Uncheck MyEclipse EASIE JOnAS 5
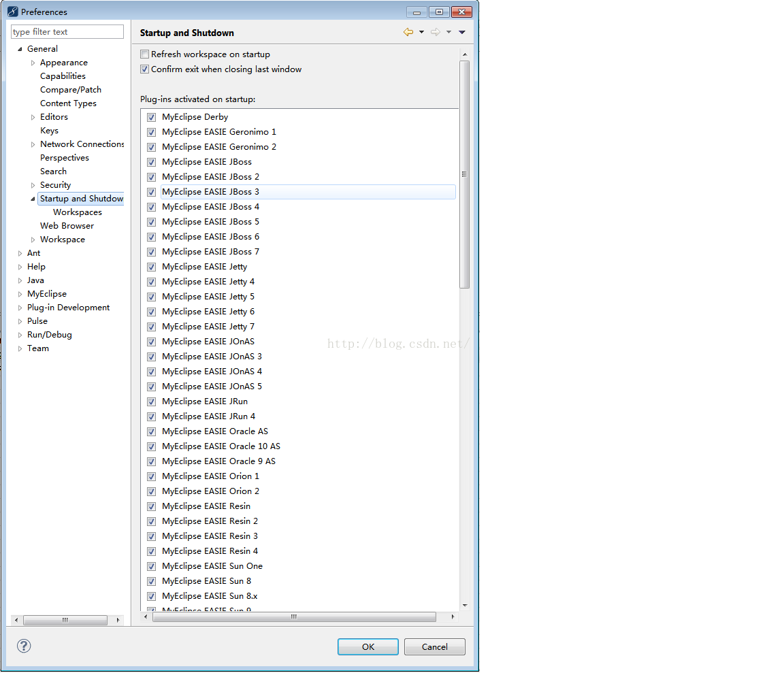Image resolution: width=784 pixels, height=673 pixels. click(x=152, y=387)
